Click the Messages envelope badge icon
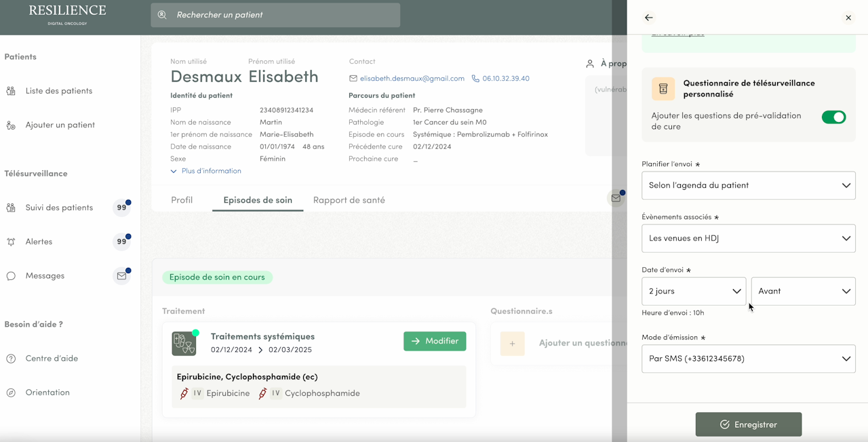 (121, 276)
